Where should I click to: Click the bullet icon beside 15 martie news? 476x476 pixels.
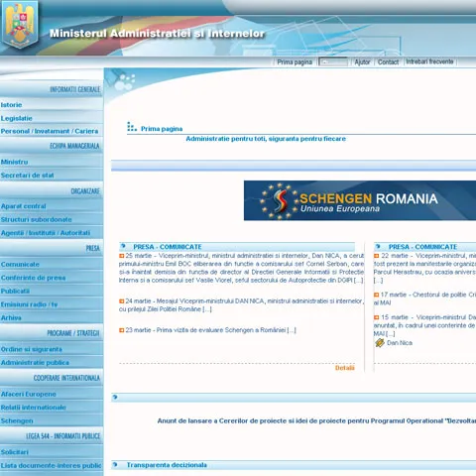coord(376,317)
